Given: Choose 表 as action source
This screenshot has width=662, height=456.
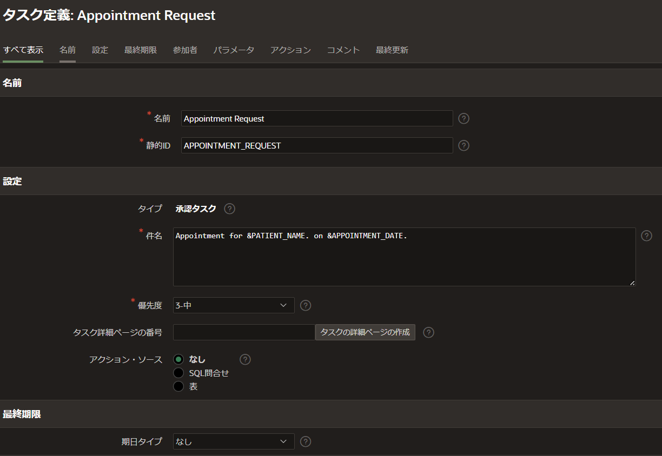Looking at the screenshot, I should pyautogui.click(x=179, y=386).
